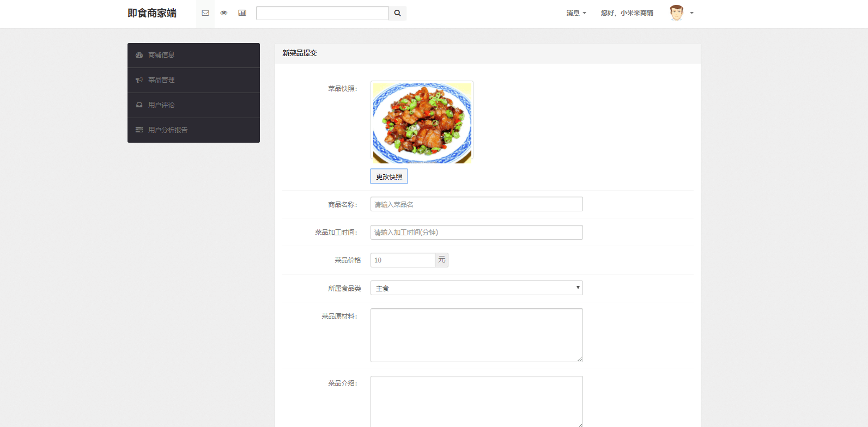The width and height of the screenshot is (868, 427).
Task: Click the 元 price unit addon
Action: click(x=442, y=260)
